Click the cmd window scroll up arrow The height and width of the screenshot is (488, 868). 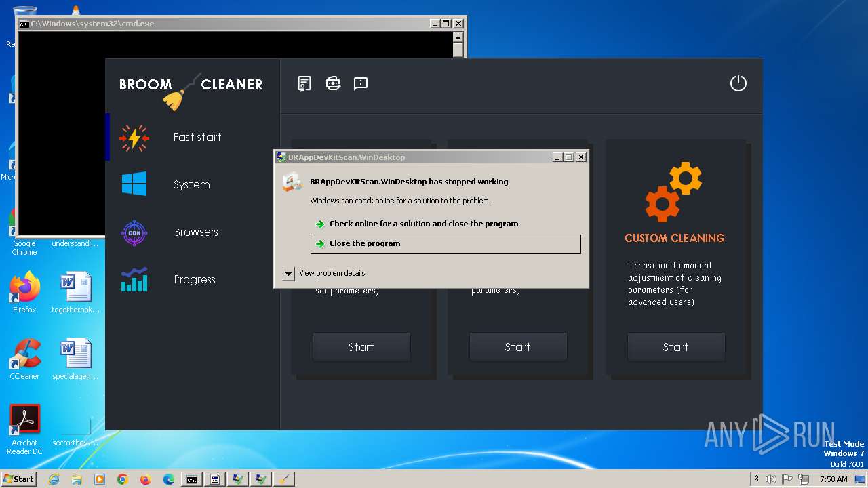tap(458, 37)
